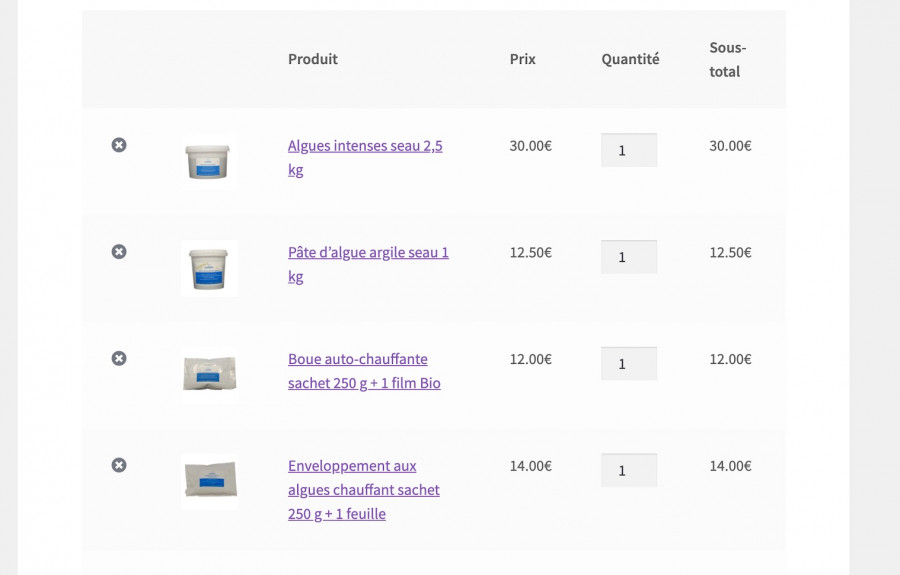
Task: Remove Algues intenses seau from cart
Action: click(x=119, y=145)
